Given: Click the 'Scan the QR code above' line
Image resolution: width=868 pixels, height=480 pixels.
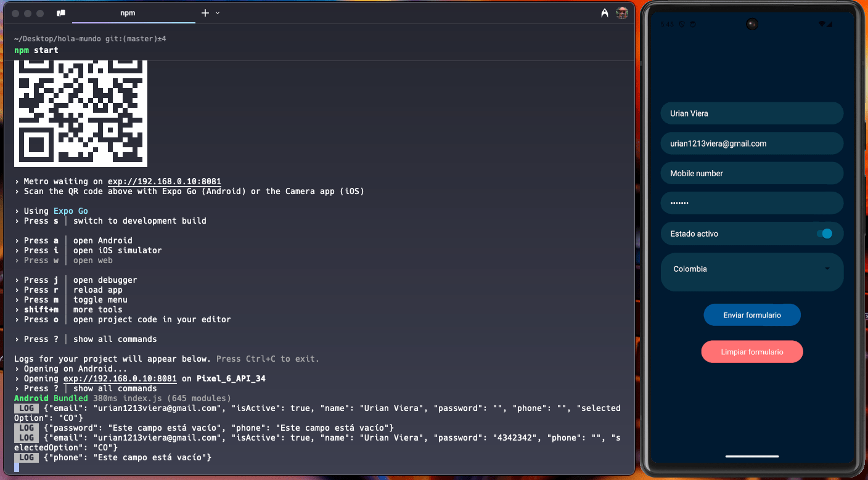Looking at the screenshot, I should click(189, 192).
